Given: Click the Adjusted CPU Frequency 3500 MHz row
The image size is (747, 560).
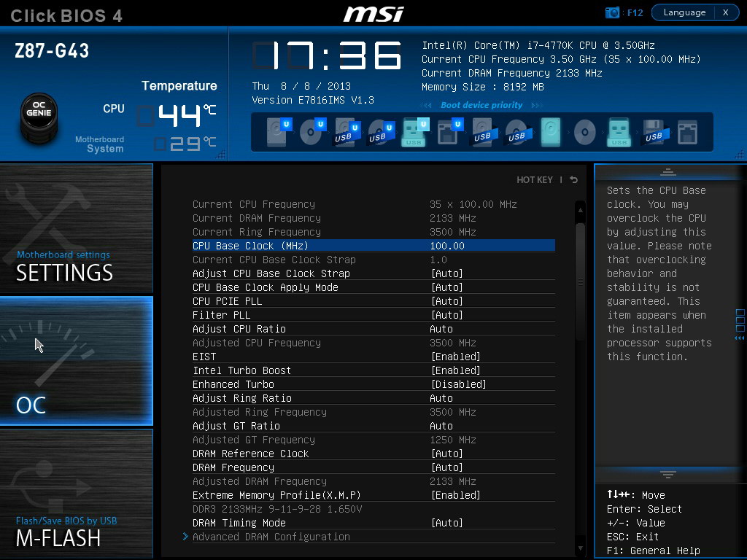Looking at the screenshot, I should coord(373,343).
